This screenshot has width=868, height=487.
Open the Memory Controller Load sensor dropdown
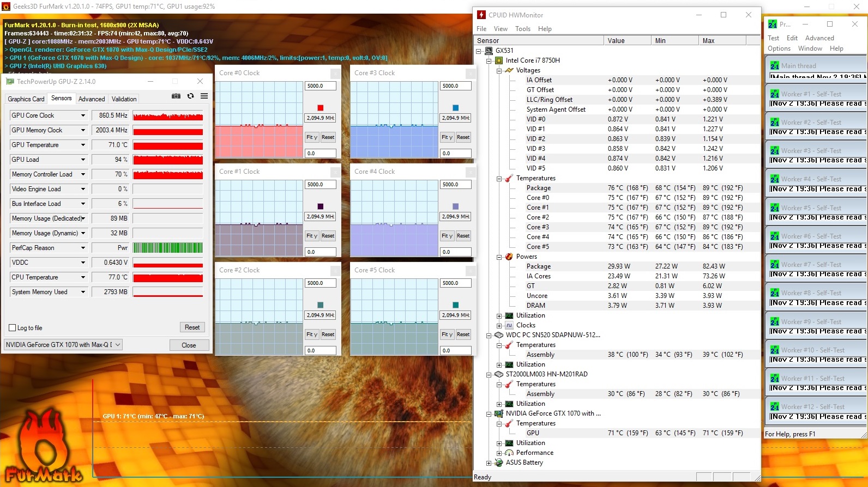tap(83, 174)
